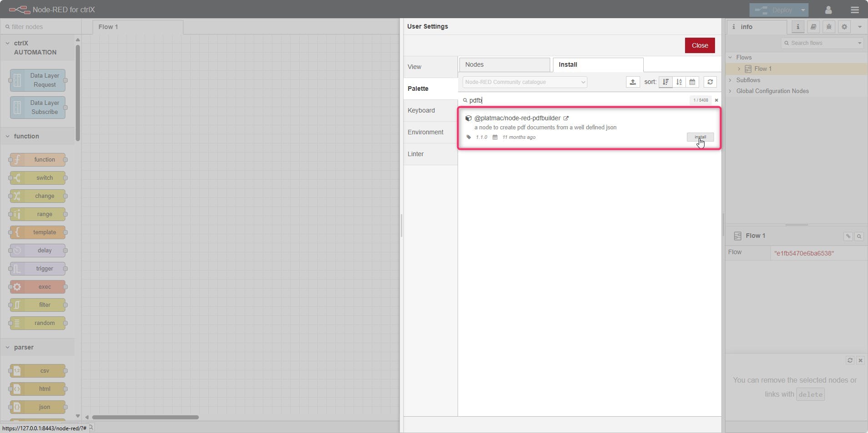
Task: Expand the Global Configuration Nodes section
Action: [730, 91]
